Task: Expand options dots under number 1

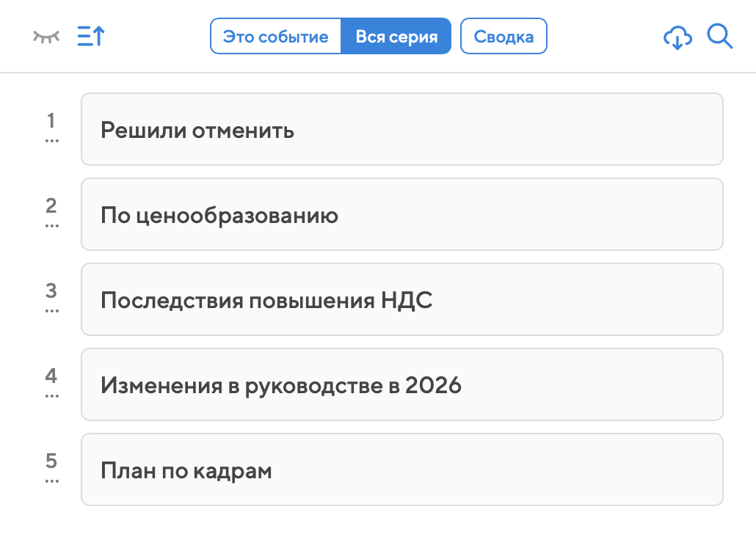Action: 51,140
